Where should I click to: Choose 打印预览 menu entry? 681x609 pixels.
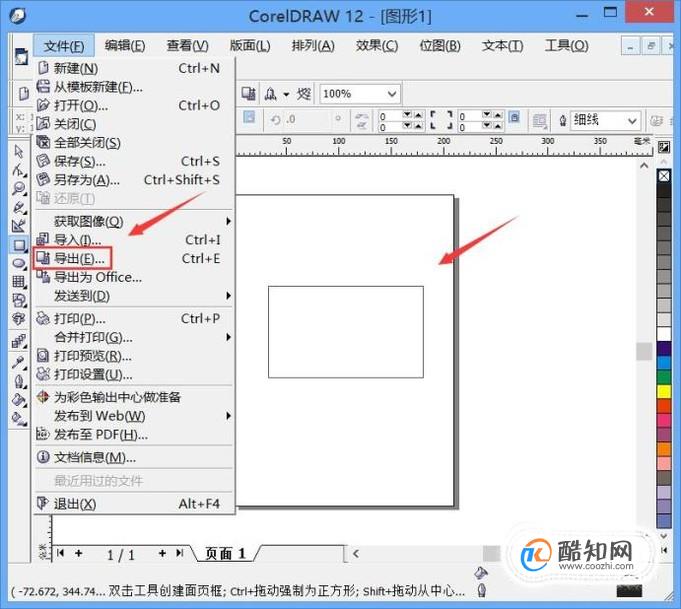(134, 356)
